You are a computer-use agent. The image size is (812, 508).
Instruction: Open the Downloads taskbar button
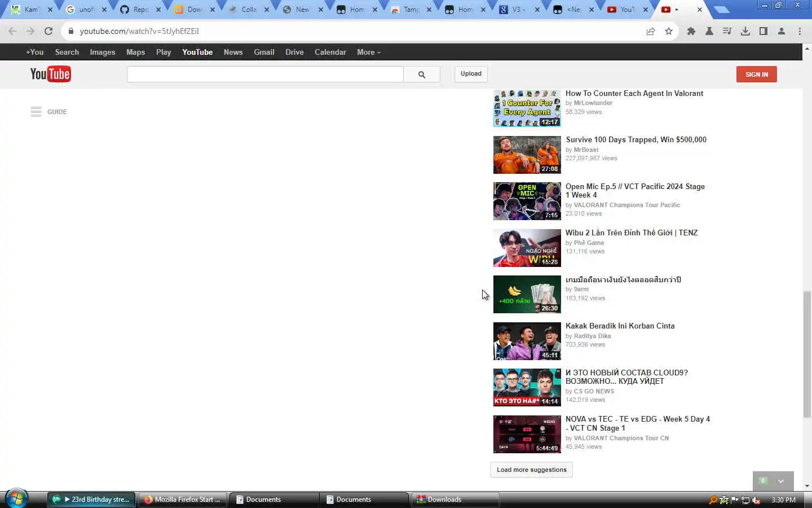point(455,500)
